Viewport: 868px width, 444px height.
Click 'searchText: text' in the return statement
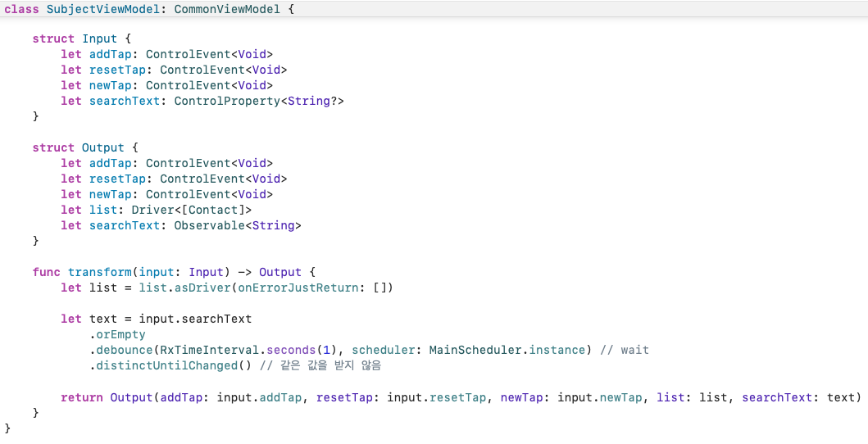click(x=799, y=397)
